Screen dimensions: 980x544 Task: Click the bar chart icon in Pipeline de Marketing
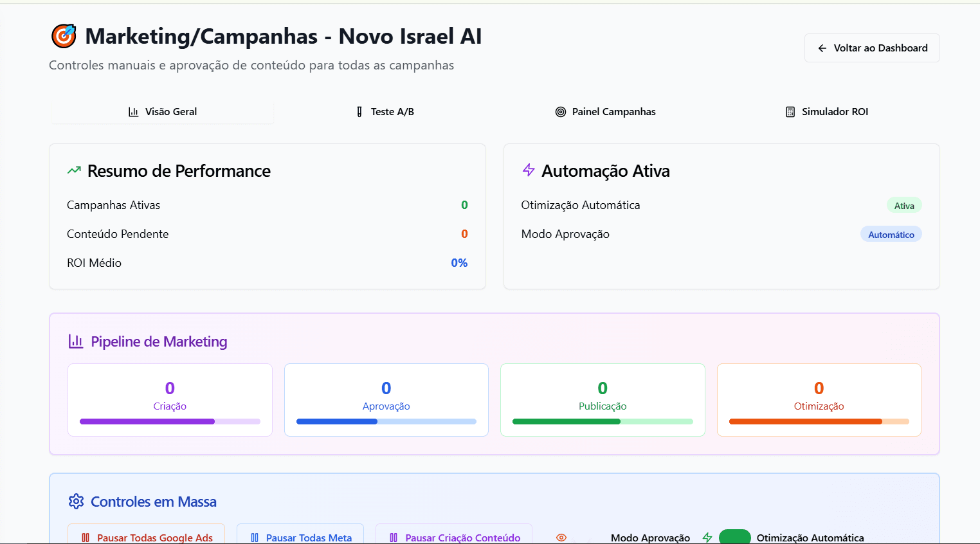pos(77,341)
